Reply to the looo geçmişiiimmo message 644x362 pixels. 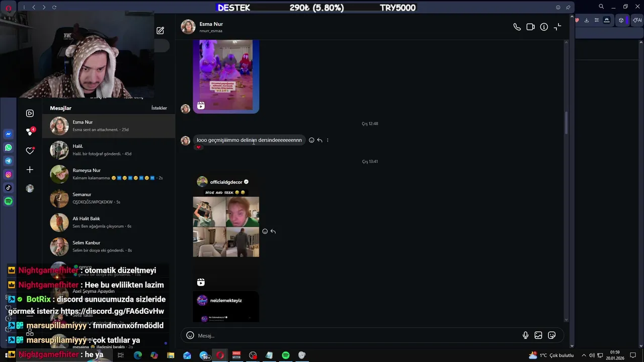point(319,140)
